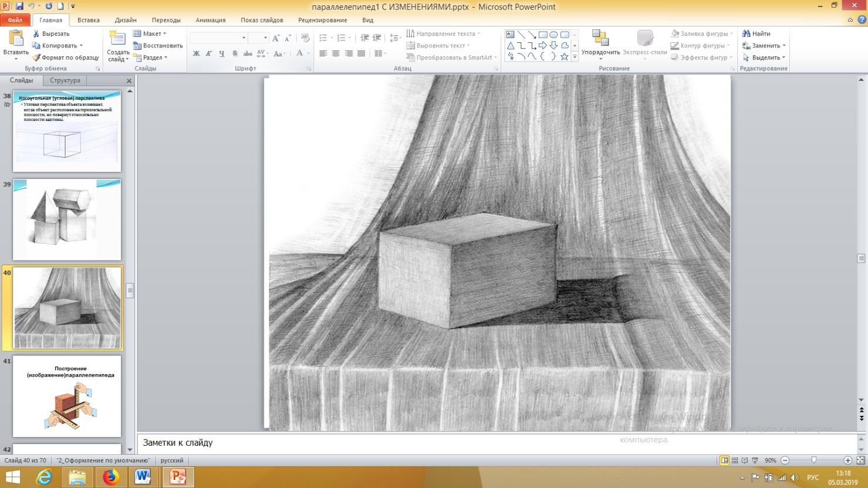Toggle strikethrough (abc) formatting
Image resolution: width=868 pixels, height=488 pixels.
[x=248, y=53]
